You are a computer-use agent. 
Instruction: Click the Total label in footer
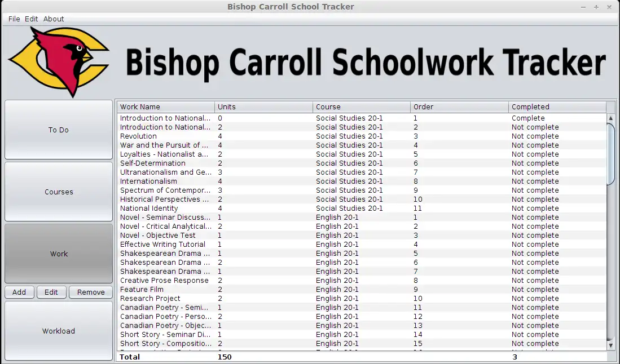click(x=130, y=357)
